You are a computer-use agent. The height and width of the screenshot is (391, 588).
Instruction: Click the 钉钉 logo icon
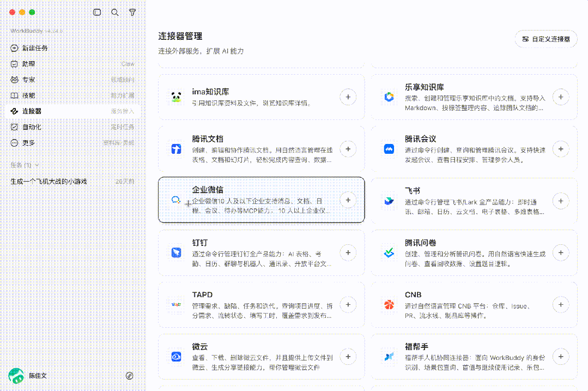176,252
